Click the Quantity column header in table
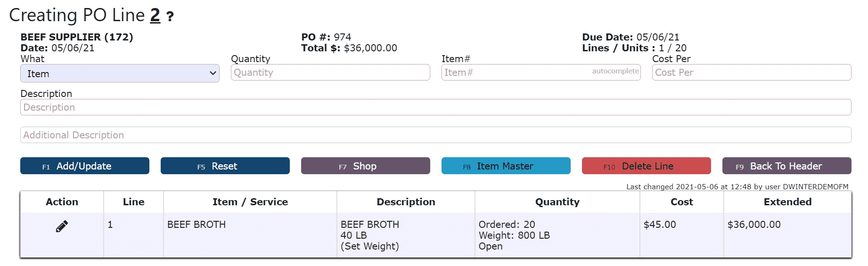The image size is (868, 266). coord(557,202)
